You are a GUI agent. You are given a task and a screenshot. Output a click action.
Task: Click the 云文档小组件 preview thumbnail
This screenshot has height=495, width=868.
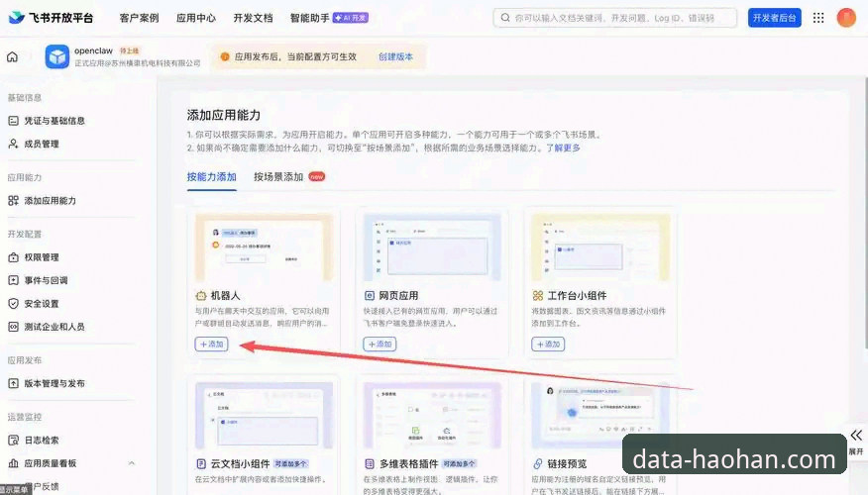[264, 416]
